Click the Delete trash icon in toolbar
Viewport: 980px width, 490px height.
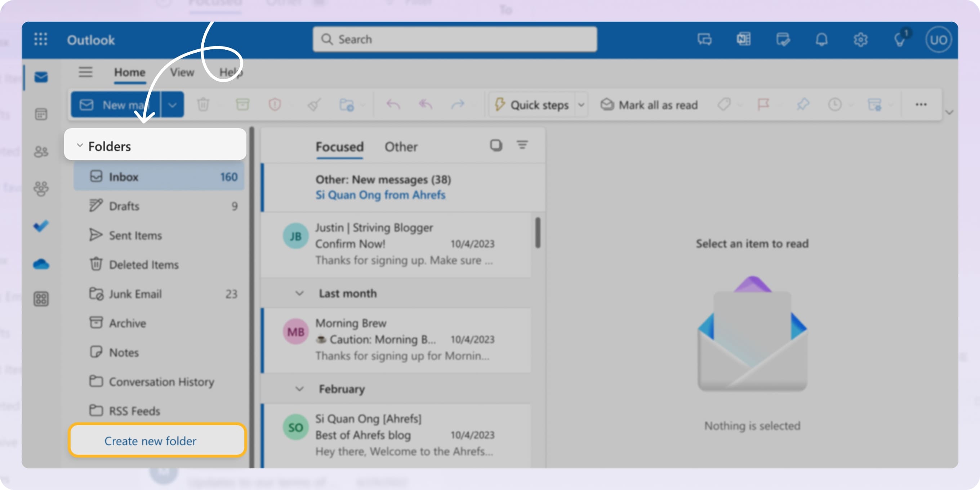(x=204, y=104)
